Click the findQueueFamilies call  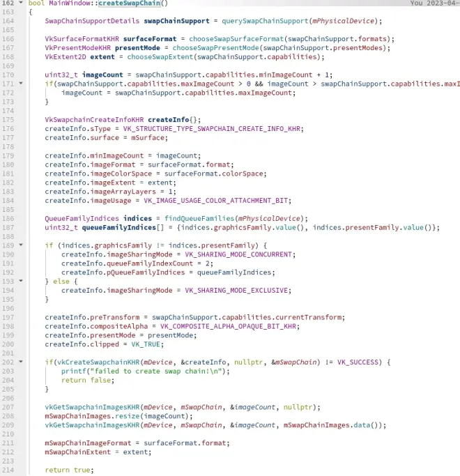[x=199, y=219]
